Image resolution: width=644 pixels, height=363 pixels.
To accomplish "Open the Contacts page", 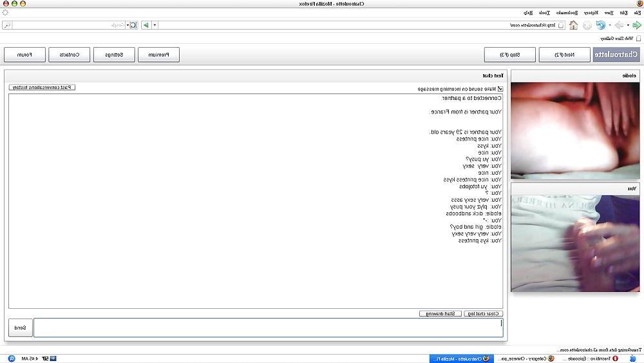I will pyautogui.click(x=70, y=54).
